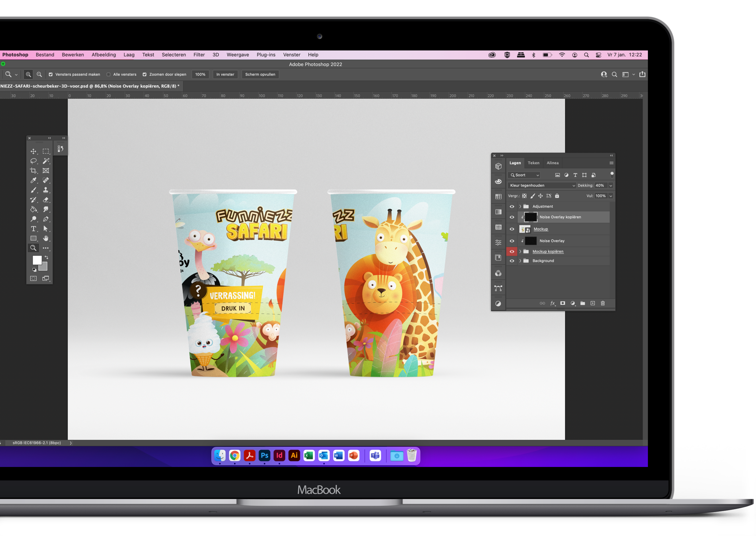Open Photoshop from the Dock
The image size is (756, 536).
tap(264, 456)
